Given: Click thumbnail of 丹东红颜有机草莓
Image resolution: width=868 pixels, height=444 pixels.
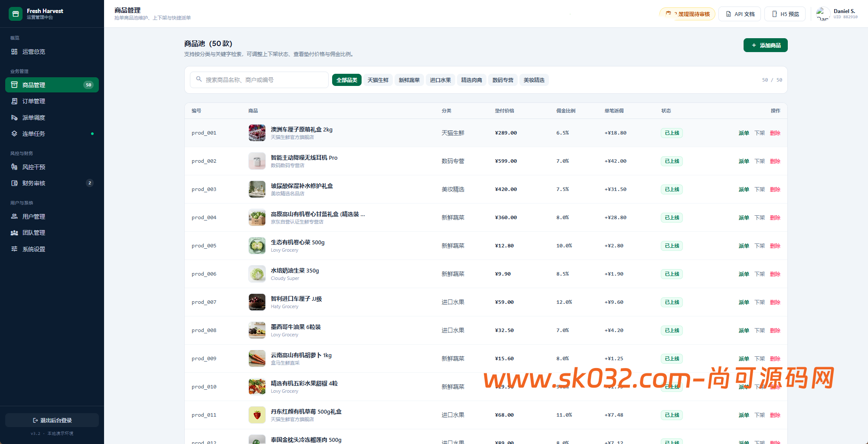Looking at the screenshot, I should [x=257, y=415].
